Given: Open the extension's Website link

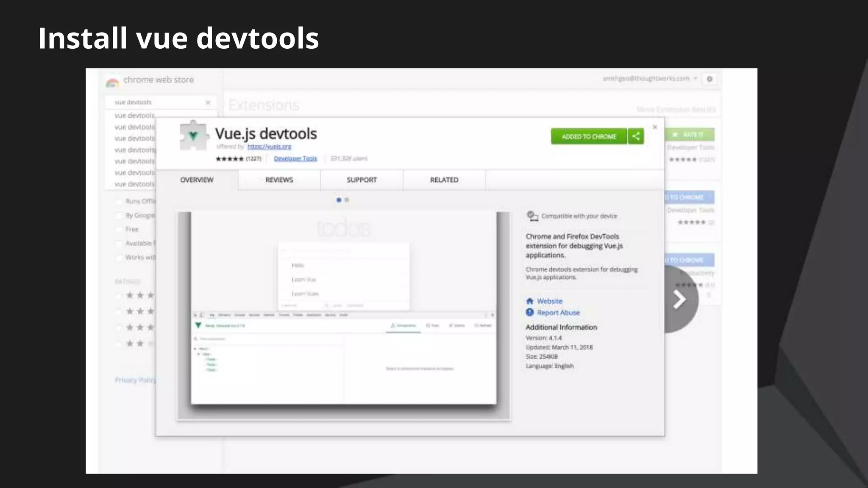Looking at the screenshot, I should [x=550, y=301].
